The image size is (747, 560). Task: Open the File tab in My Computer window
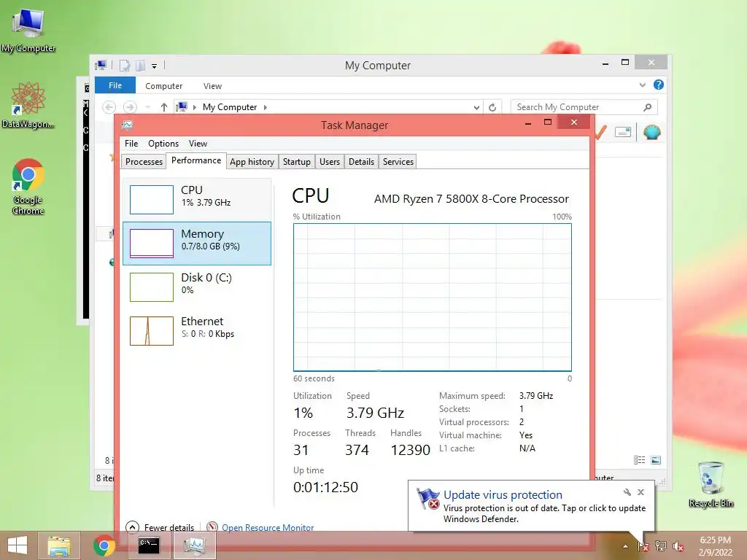[115, 86]
